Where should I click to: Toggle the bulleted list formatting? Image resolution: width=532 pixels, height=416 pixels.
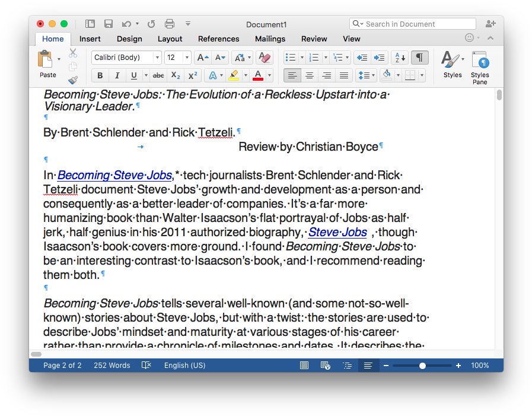click(x=291, y=57)
